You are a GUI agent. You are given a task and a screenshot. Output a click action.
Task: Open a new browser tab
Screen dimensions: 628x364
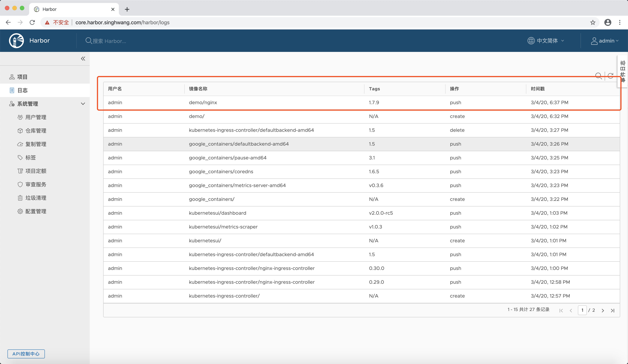(x=127, y=9)
